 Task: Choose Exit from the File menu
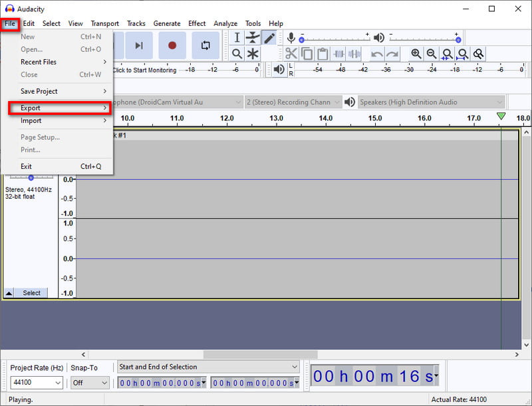tap(57, 166)
